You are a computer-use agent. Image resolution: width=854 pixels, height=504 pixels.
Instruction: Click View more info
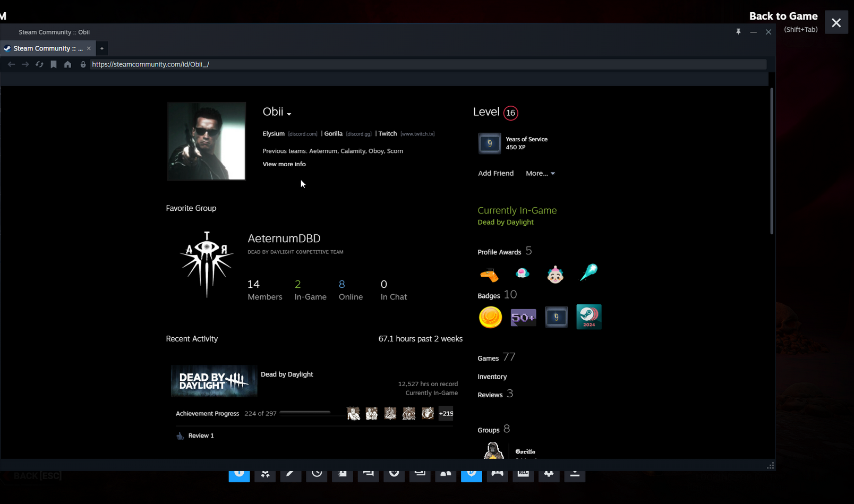coord(284,164)
